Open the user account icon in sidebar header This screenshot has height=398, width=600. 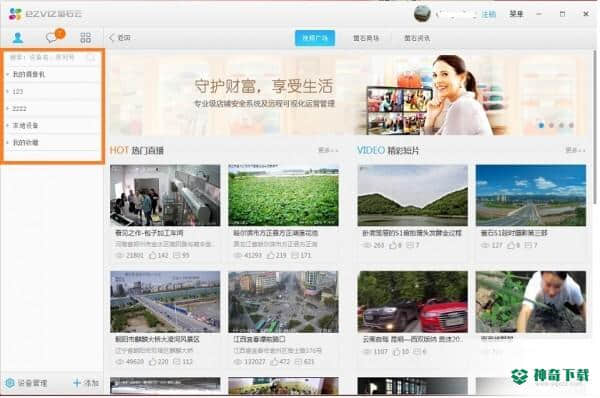tap(18, 38)
